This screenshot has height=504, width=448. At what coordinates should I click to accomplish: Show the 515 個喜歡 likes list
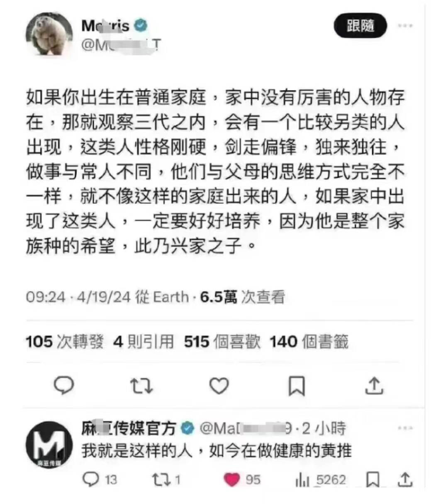click(x=222, y=342)
